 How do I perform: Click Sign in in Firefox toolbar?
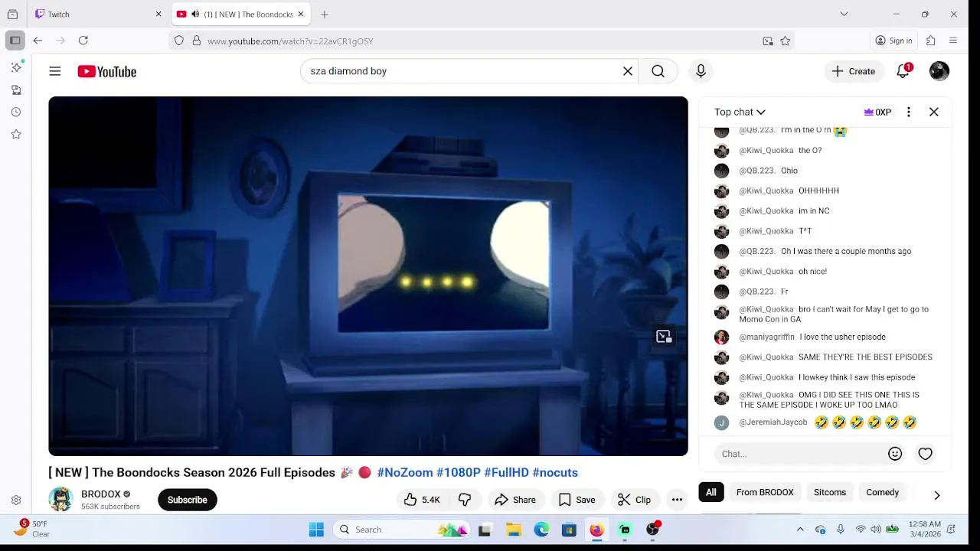[894, 41]
